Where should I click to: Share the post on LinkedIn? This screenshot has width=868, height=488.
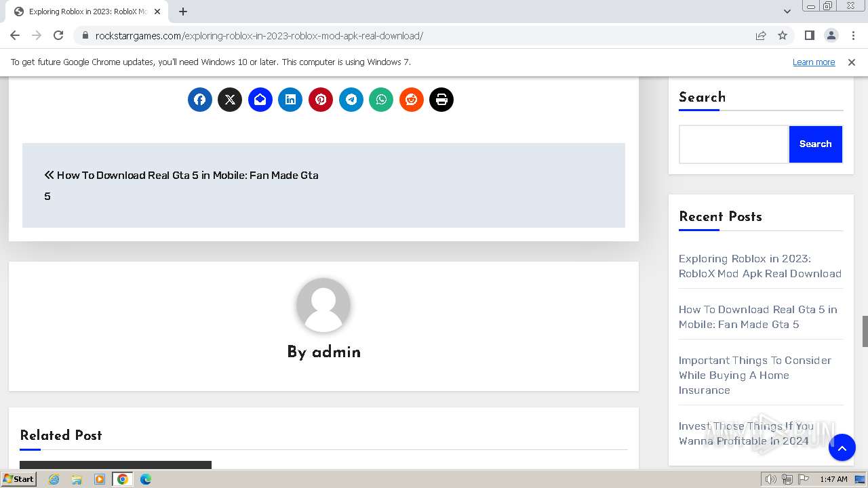[x=290, y=100]
